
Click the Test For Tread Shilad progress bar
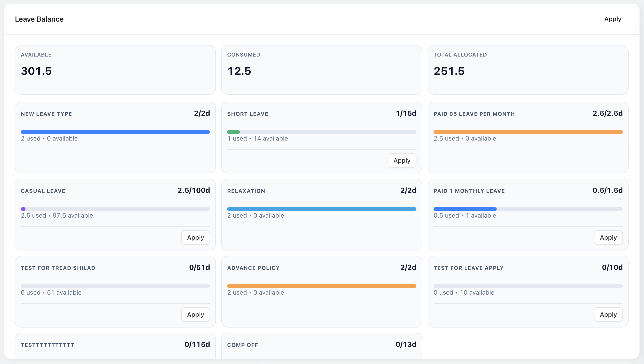pos(115,286)
